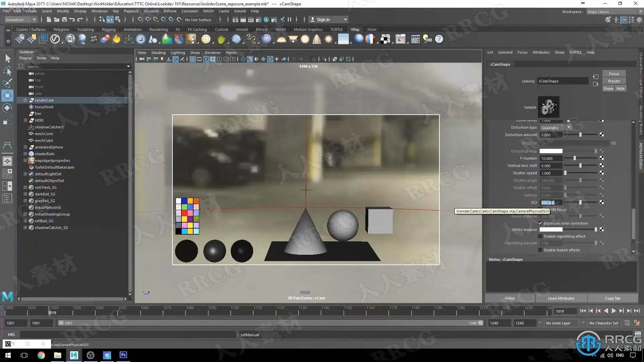The width and height of the screenshot is (644, 362).
Task: Open the Renderer viewport menu
Action: [213, 53]
